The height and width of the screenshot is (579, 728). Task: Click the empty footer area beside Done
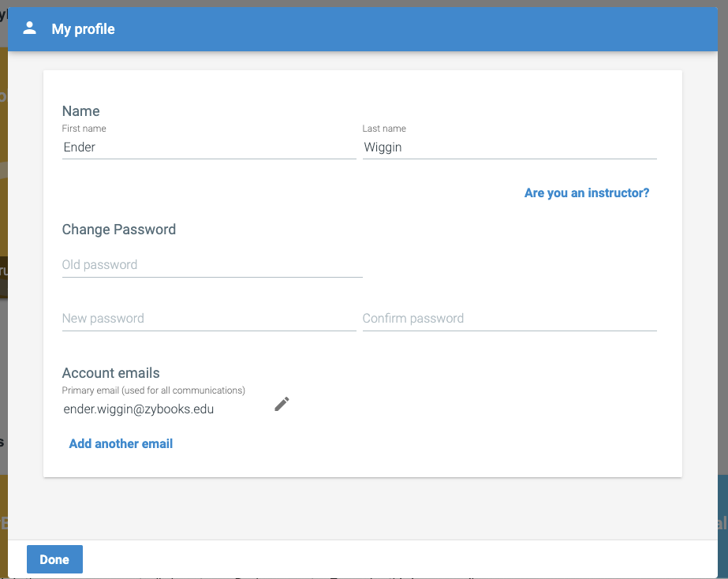[x=394, y=559]
